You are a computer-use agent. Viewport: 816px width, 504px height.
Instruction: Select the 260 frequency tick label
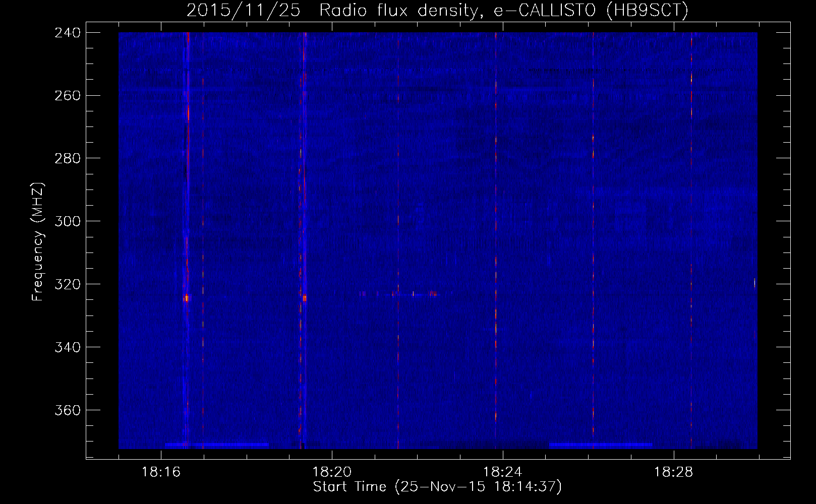(x=67, y=96)
